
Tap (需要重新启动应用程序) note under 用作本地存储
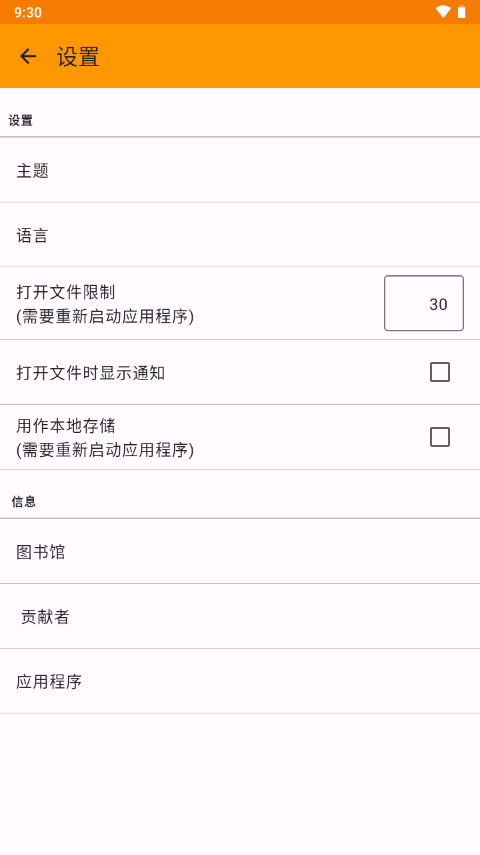105,450
